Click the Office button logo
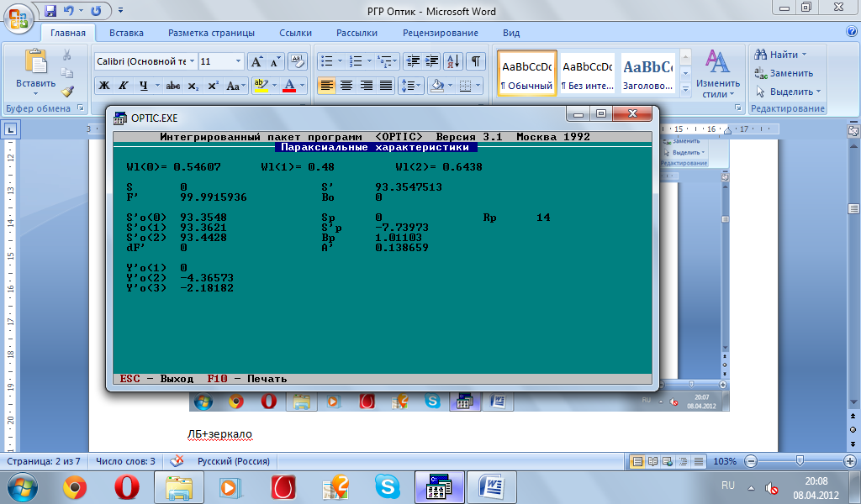Viewport: 861px width, 504px height. point(18,18)
